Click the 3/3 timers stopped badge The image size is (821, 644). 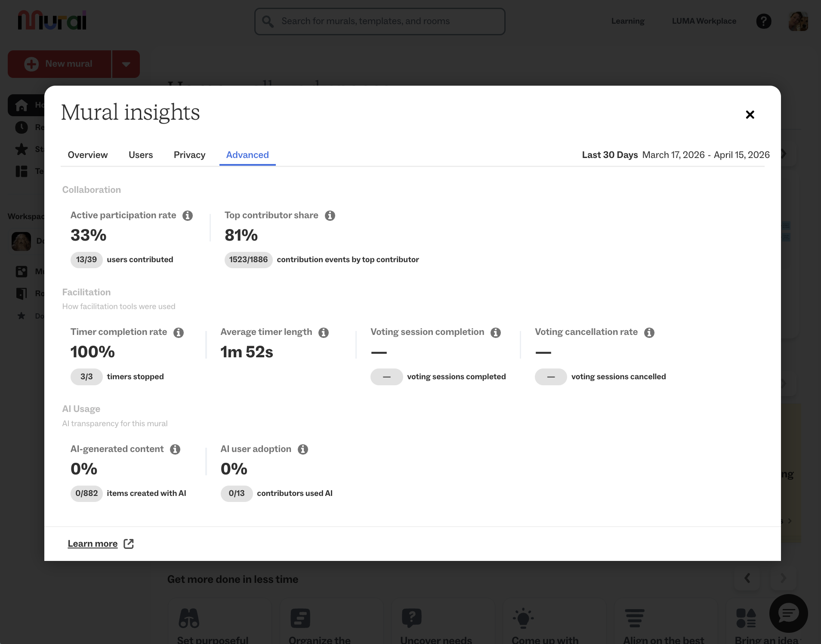86,377
